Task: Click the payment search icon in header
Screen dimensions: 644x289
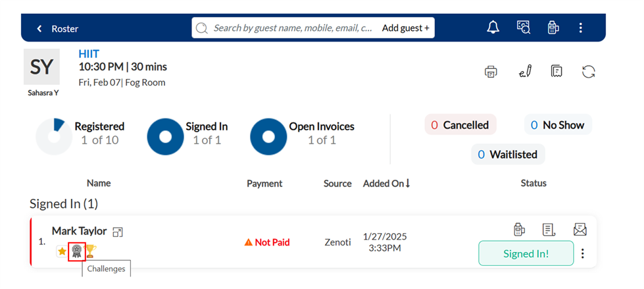Action: [x=523, y=27]
